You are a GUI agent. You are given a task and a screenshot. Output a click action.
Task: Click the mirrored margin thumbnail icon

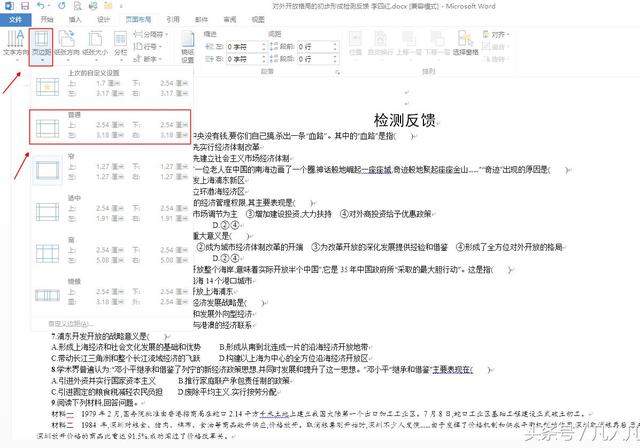point(47,295)
